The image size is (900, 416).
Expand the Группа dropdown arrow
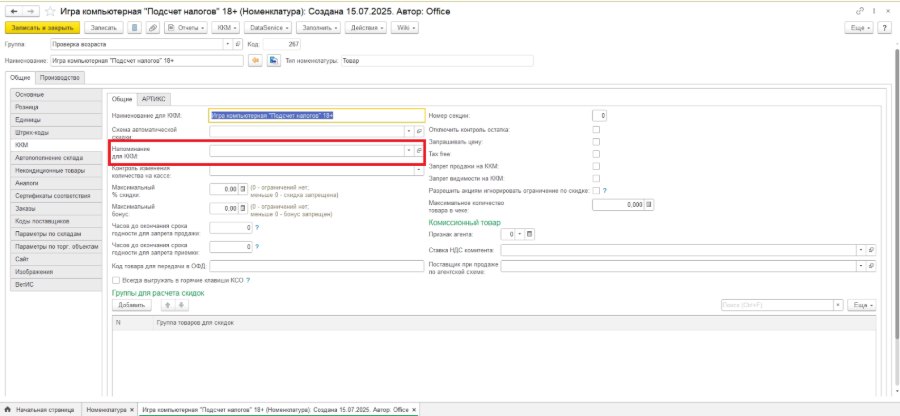229,44
